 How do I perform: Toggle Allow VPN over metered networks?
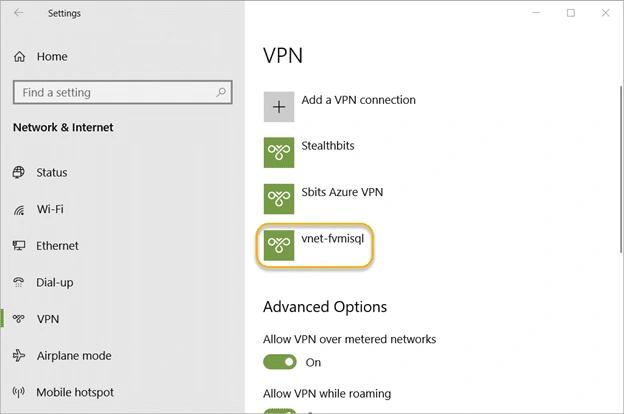pos(280,362)
